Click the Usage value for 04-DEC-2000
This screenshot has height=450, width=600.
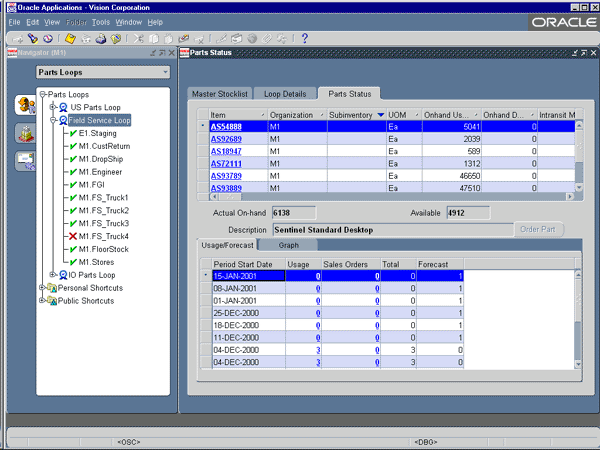point(317,351)
